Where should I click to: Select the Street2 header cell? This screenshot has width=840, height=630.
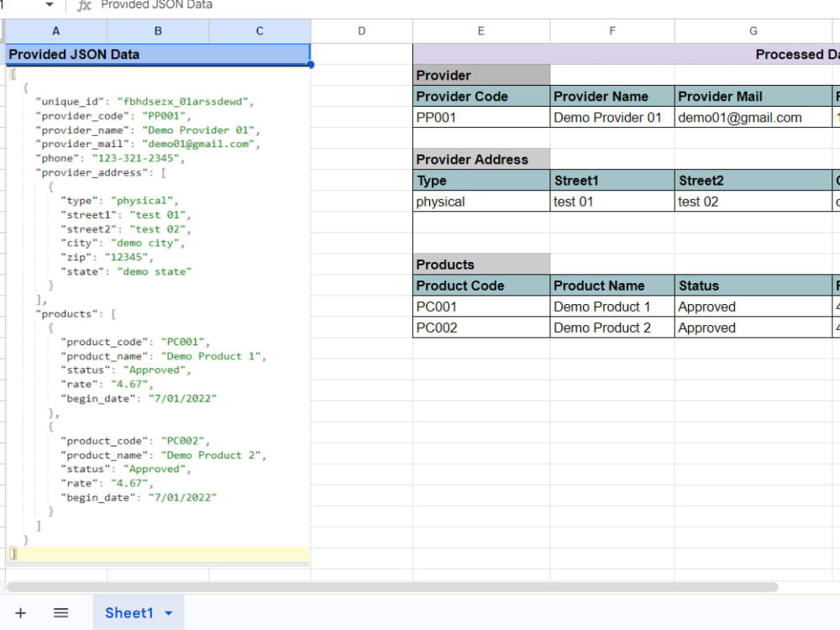753,180
